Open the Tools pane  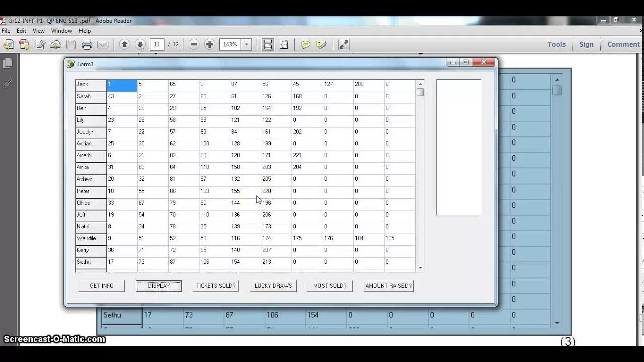point(556,44)
